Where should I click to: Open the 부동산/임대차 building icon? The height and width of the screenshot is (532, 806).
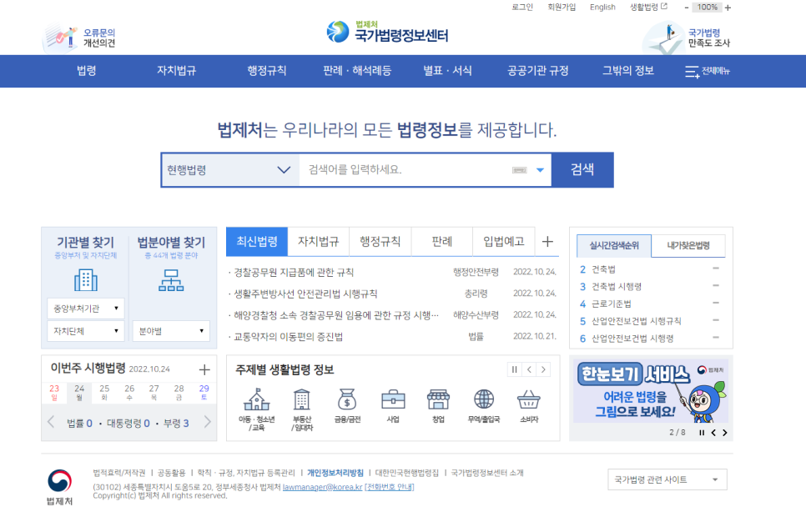click(x=302, y=400)
